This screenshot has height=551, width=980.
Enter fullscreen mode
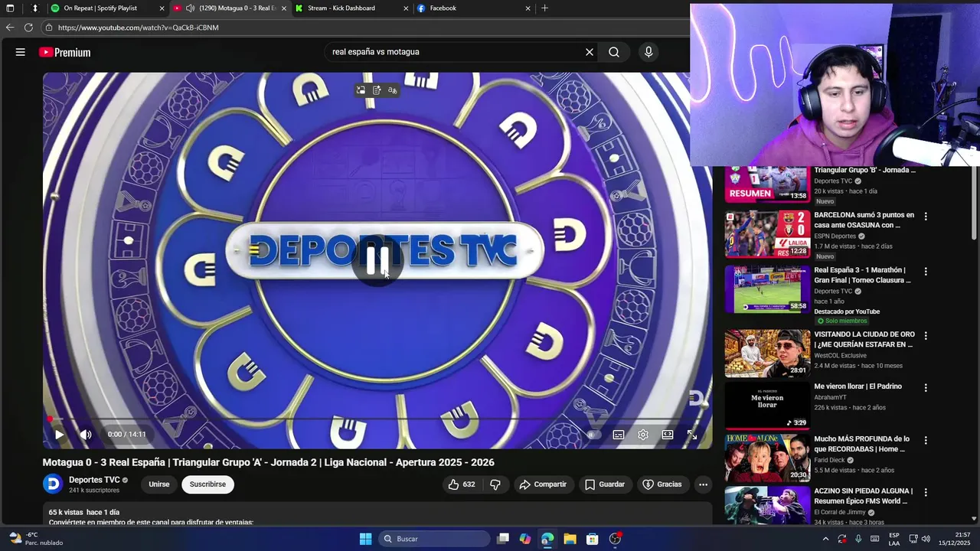click(x=692, y=435)
